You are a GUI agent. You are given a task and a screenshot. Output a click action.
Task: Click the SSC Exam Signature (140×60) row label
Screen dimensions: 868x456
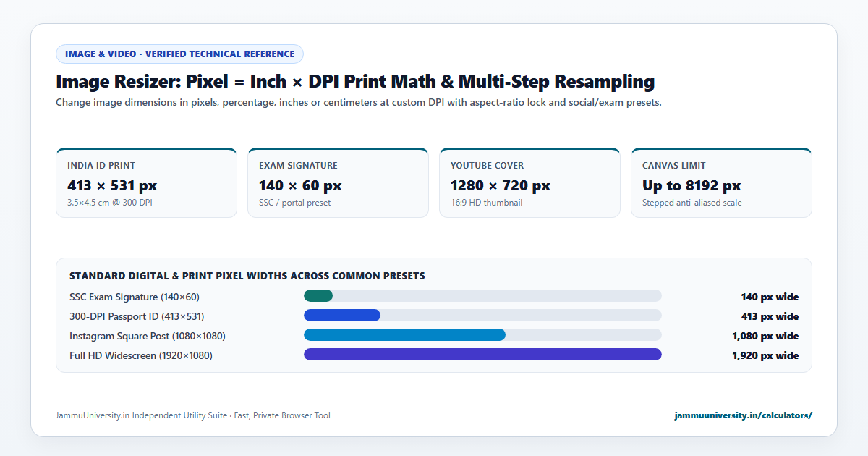(135, 297)
